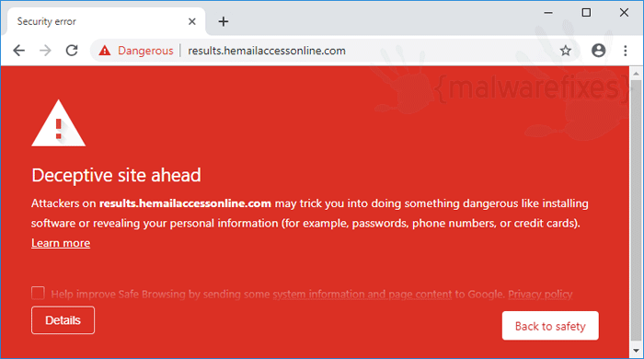This screenshot has height=359, width=644.
Task: Click the scrollbar up arrow
Action: [x=637, y=74]
